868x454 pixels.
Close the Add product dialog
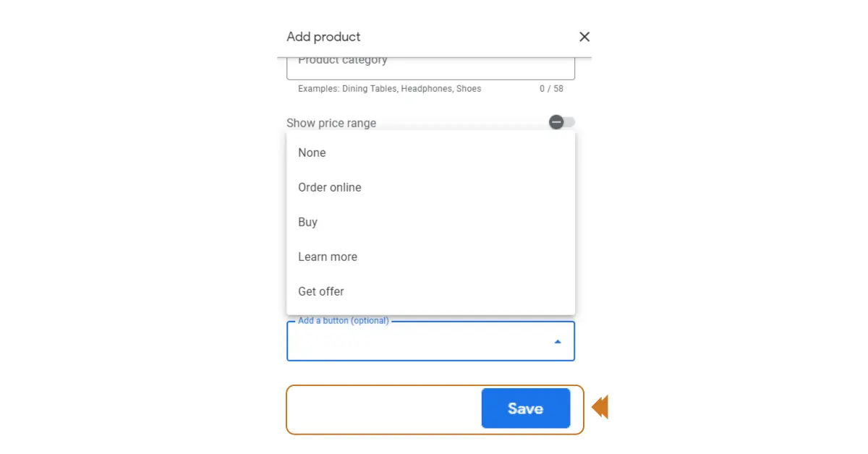(x=584, y=37)
